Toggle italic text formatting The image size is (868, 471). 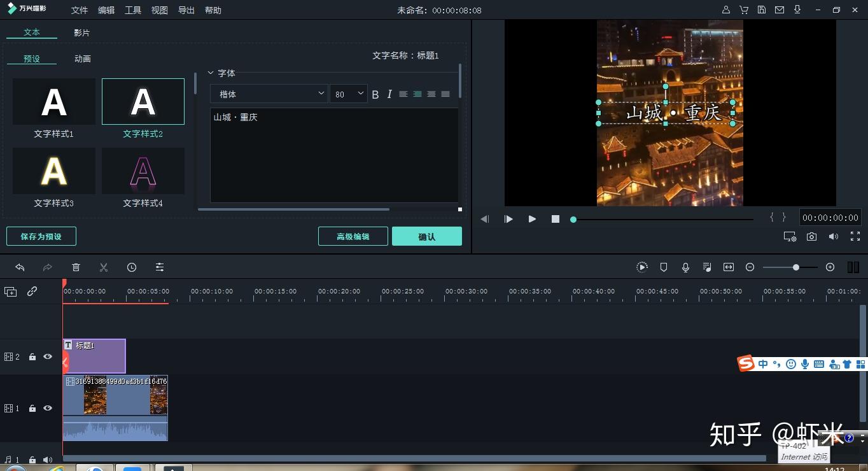389,94
